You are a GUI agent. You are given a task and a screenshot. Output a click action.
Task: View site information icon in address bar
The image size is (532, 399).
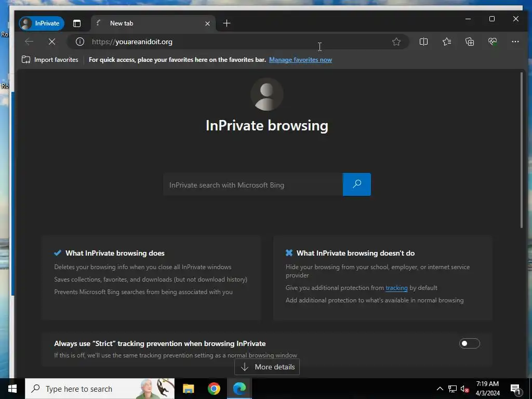79,42
